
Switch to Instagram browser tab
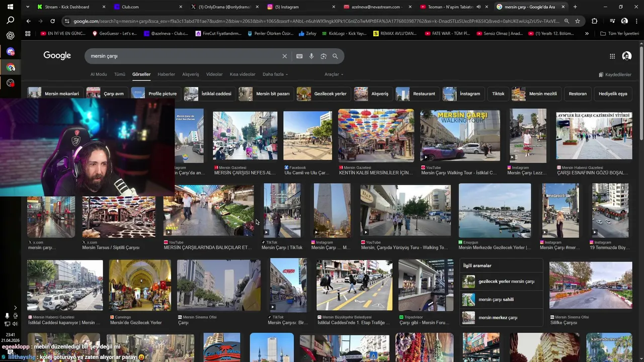pos(299,7)
